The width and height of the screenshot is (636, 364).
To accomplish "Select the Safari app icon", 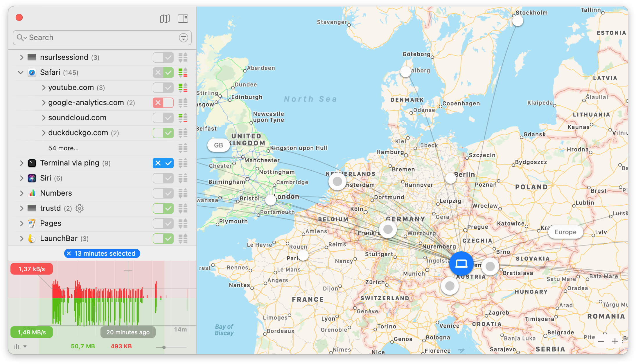I will tap(32, 73).
